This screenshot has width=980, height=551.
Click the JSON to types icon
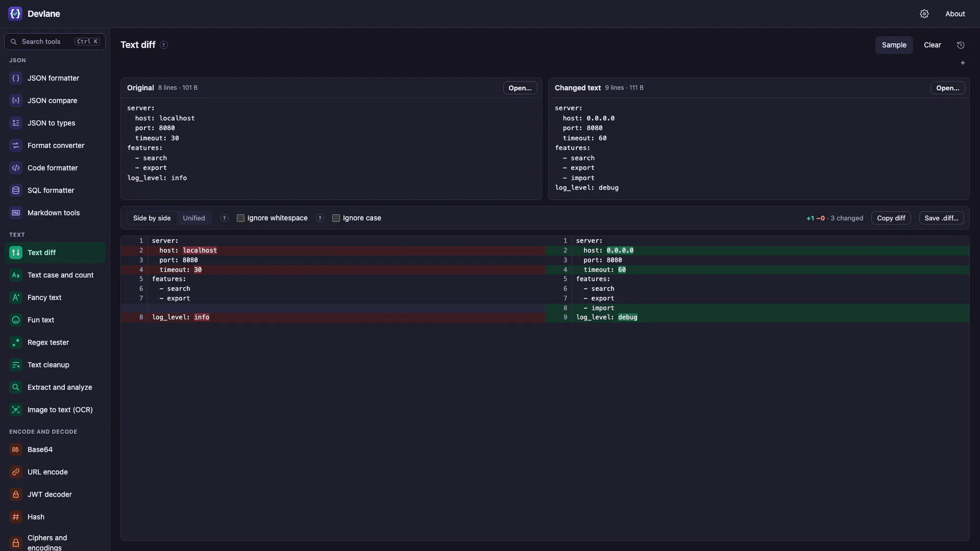[16, 123]
